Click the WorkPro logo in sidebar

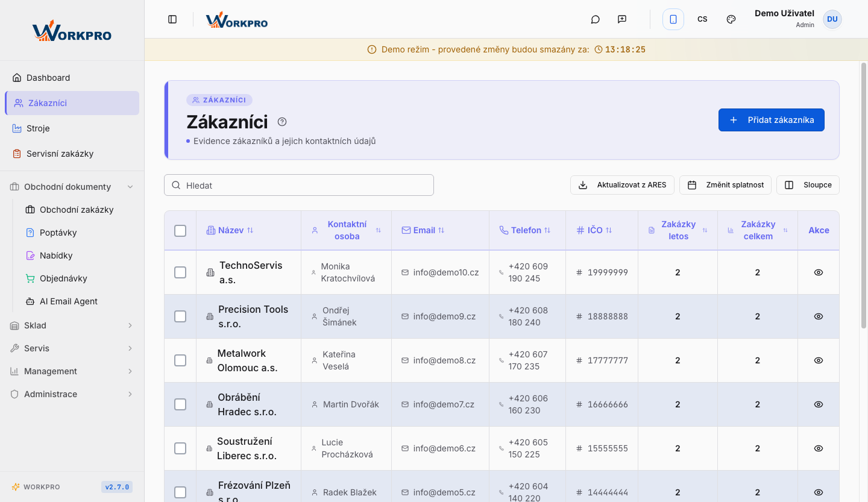72,31
